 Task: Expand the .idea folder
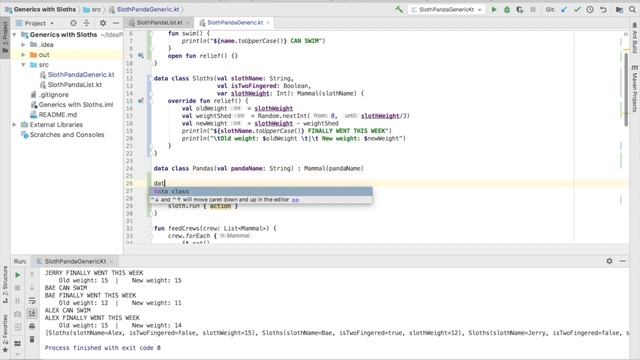pos(23,44)
